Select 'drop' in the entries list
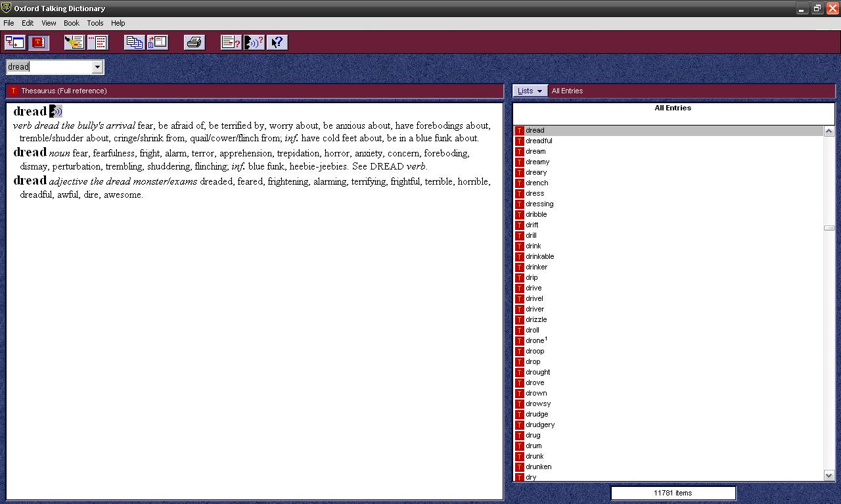841x504 pixels. click(x=533, y=361)
